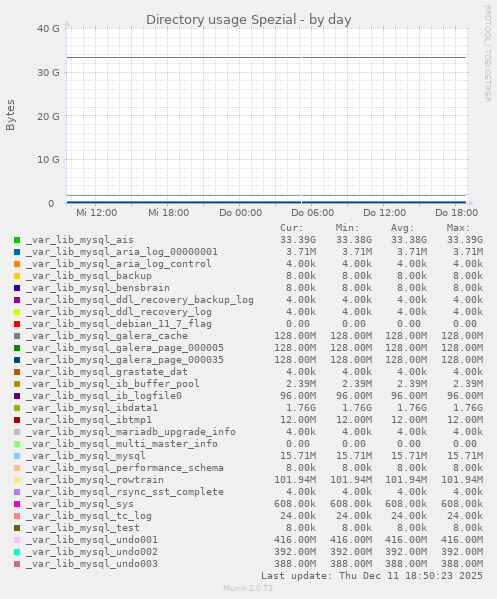Click the rowtrain Avg value 101.94M
This screenshot has width=497, height=599.
tap(406, 480)
